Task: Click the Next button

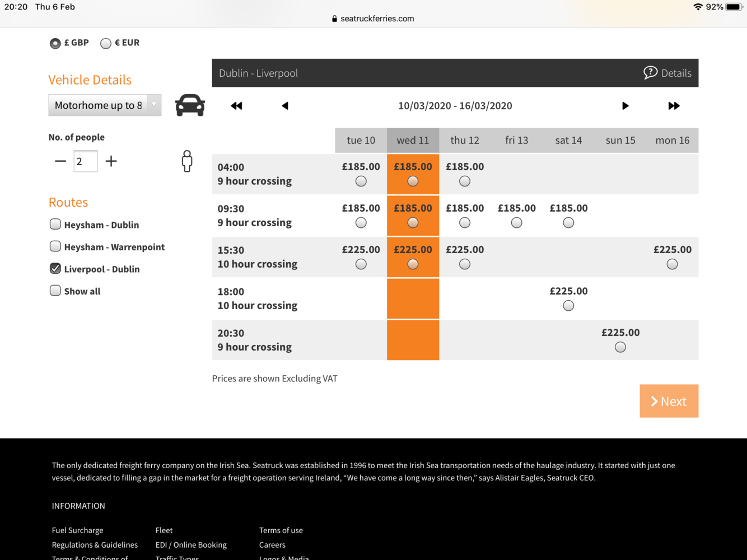Action: point(669,401)
